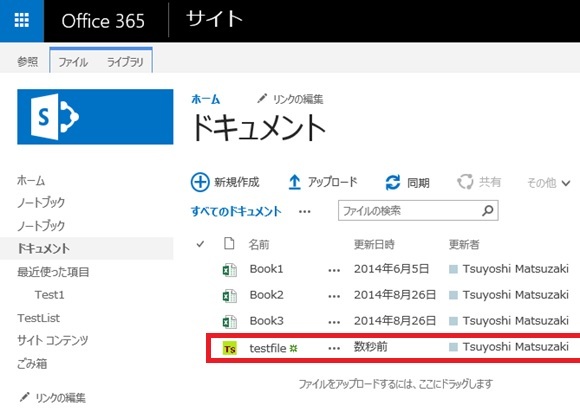Open view options ellipsis beside すべてのドキュメント

[304, 212]
